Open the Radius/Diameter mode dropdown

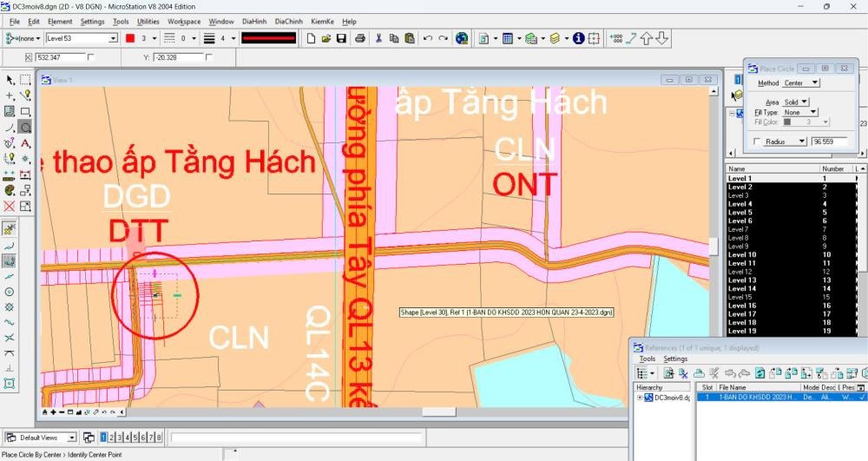point(785,142)
